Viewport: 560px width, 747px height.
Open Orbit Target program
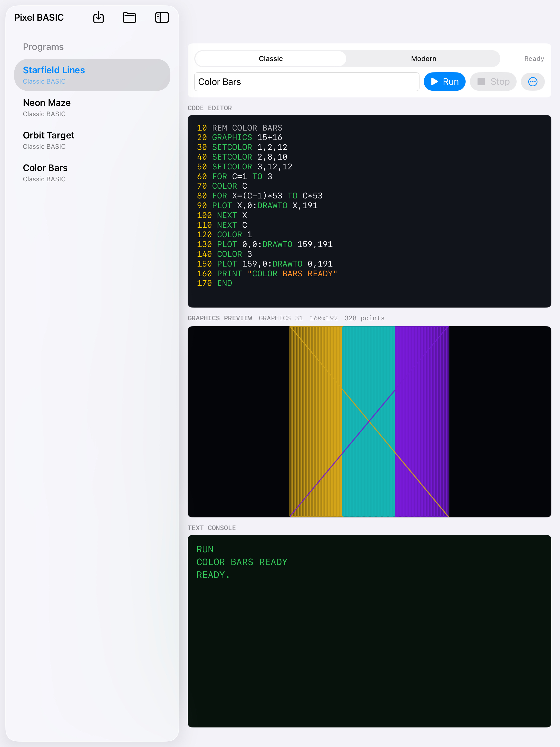pyautogui.click(x=92, y=140)
